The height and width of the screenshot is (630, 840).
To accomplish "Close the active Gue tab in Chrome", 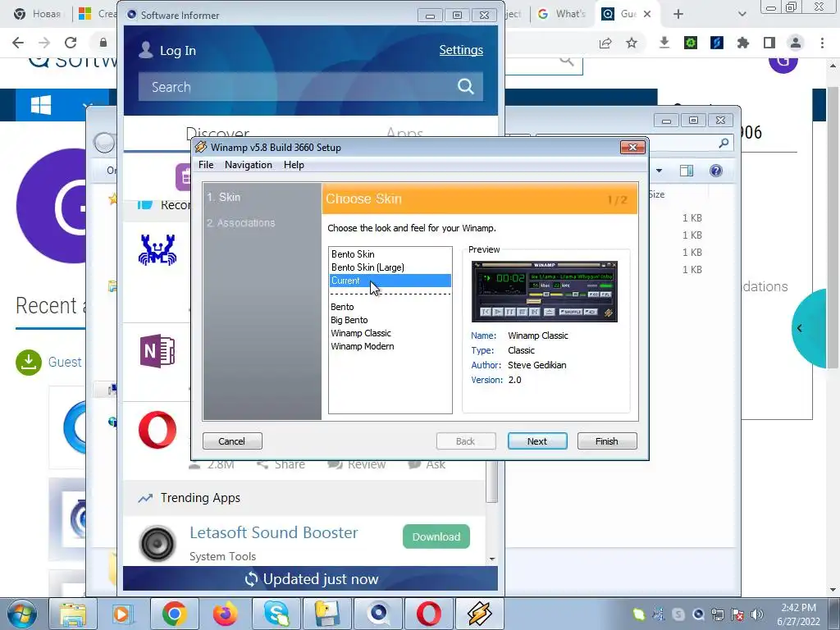I will [x=647, y=14].
